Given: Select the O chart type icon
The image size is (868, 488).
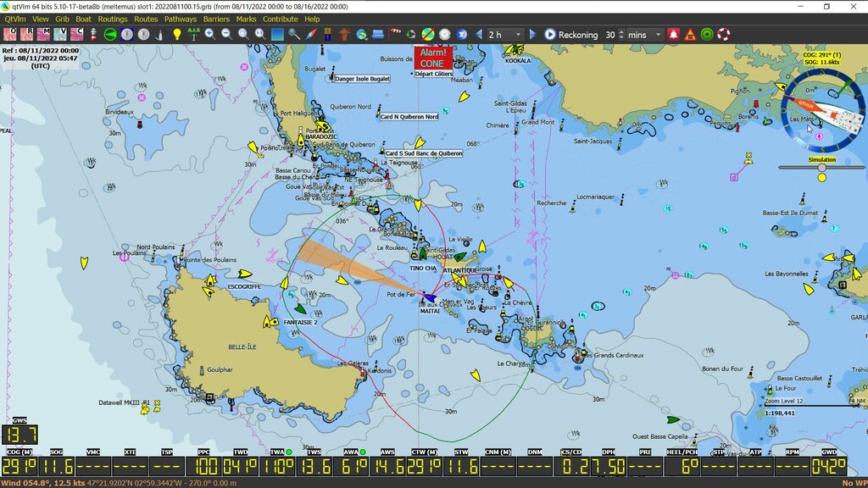Looking at the screenshot, I should tap(10, 34).
